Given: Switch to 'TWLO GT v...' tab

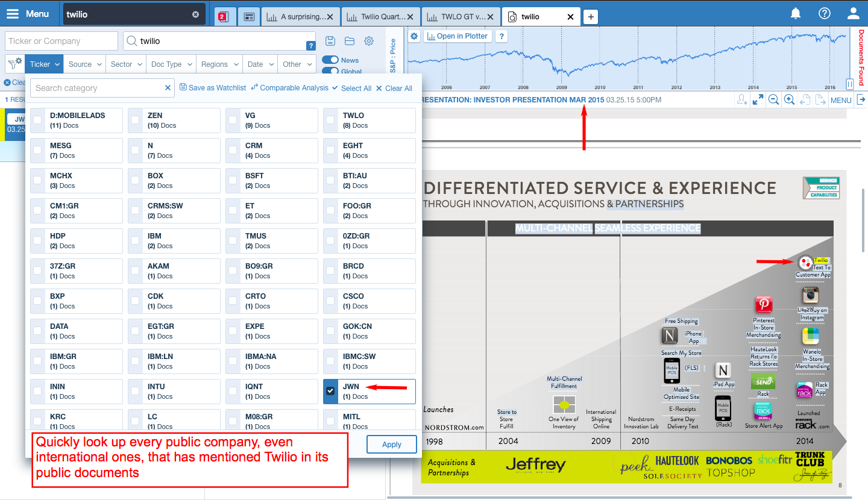Looking at the screenshot, I should coord(461,17).
